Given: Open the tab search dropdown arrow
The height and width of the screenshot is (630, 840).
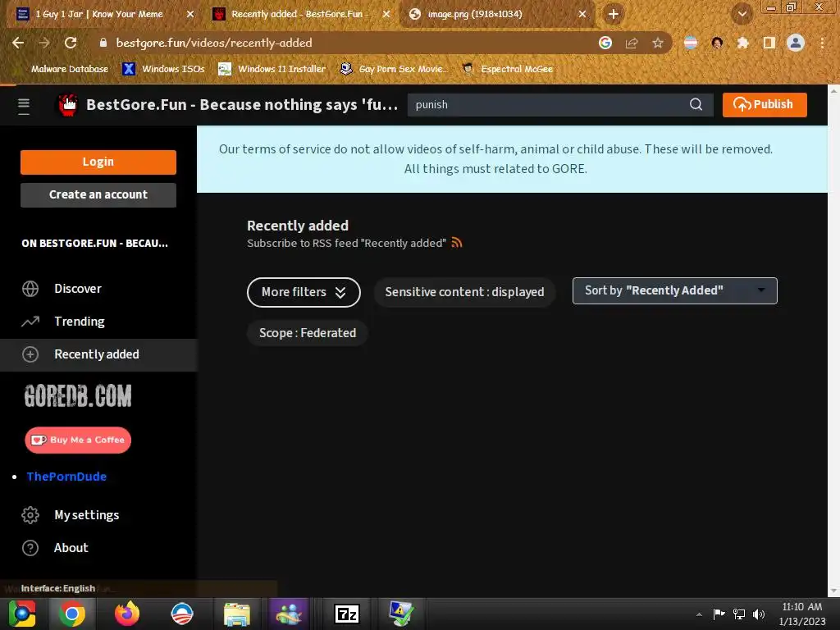Looking at the screenshot, I should (x=742, y=14).
